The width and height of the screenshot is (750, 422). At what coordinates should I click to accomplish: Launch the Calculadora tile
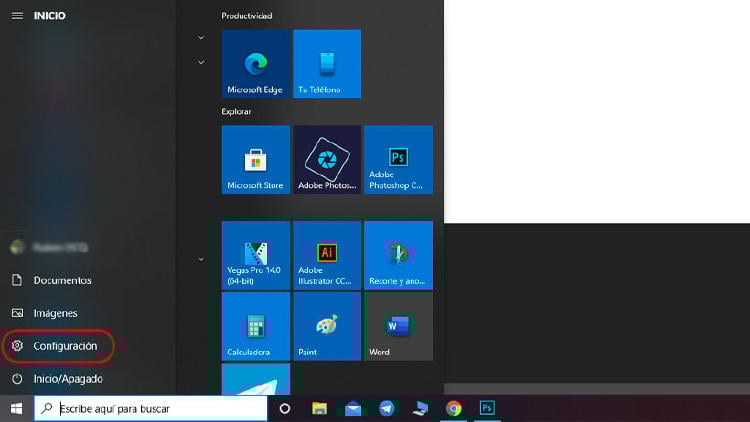pos(255,326)
